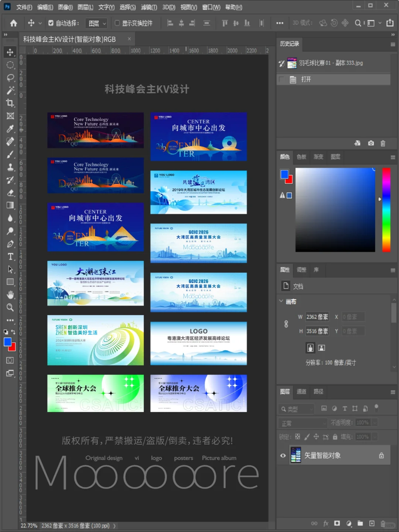Select the Rectangle shape tool
The width and height of the screenshot is (399, 532).
tap(10, 282)
